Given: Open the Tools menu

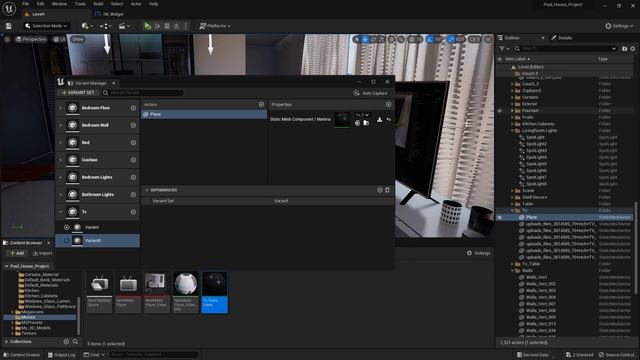Looking at the screenshot, I should pyautogui.click(x=80, y=4).
